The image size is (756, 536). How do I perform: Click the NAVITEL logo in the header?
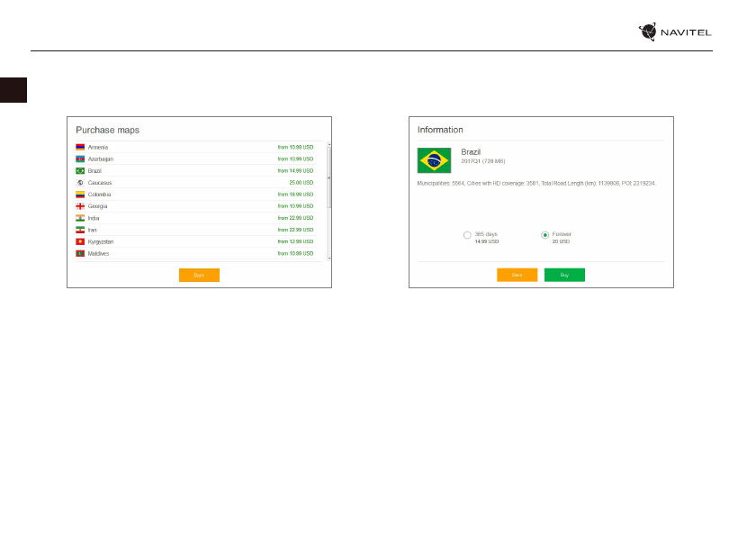675,32
